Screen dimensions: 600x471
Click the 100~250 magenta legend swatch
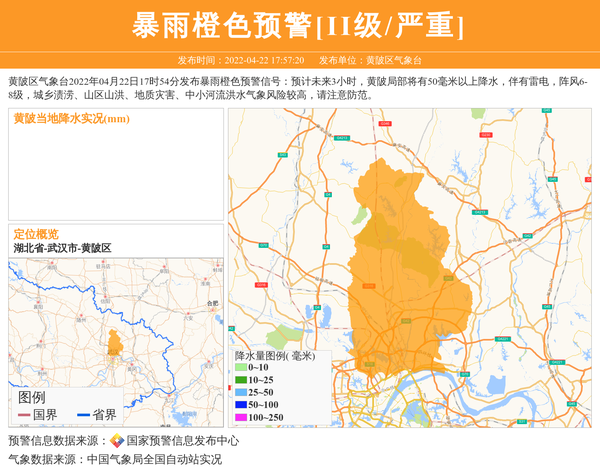(241, 417)
